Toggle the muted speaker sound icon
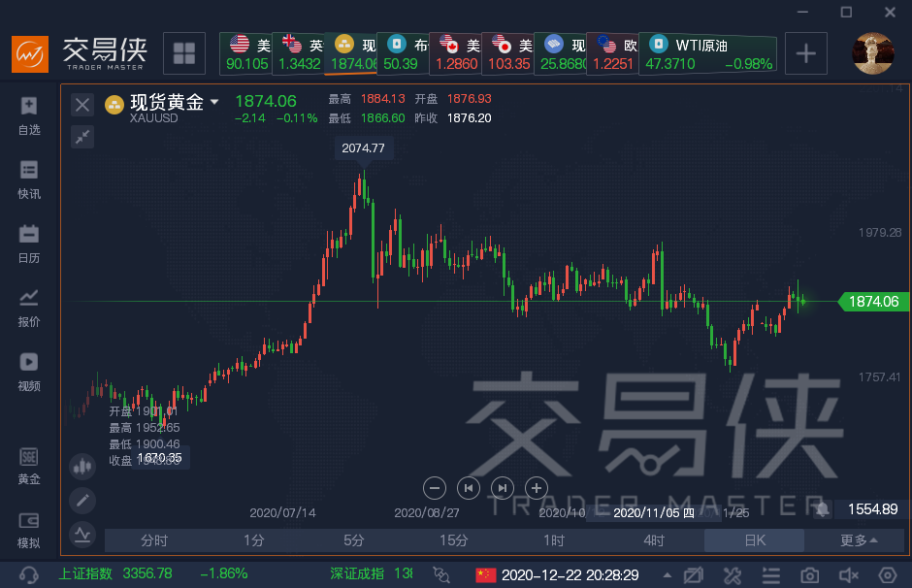The width and height of the screenshot is (912, 588). (849, 575)
